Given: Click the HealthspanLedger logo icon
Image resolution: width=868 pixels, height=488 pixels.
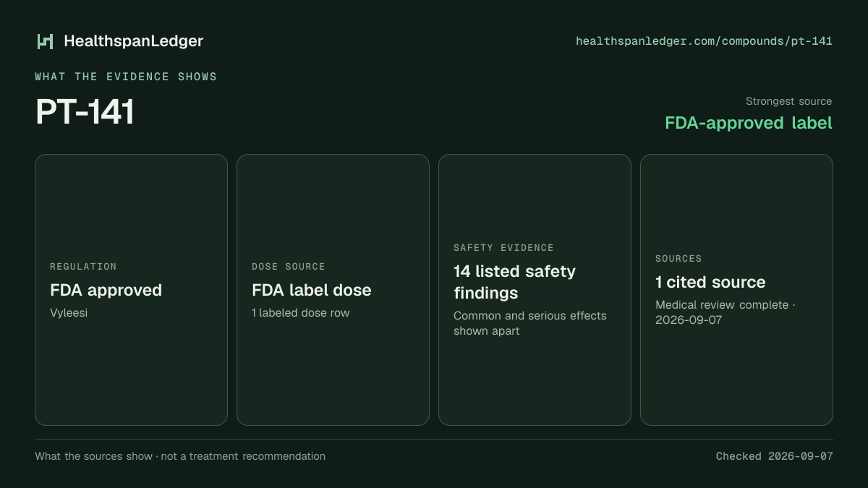Looking at the screenshot, I should [46, 41].
